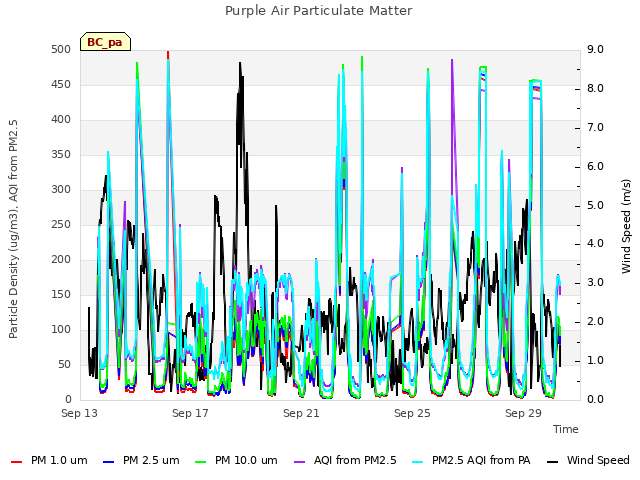The image size is (640, 480).
Task: Click the 7.0 wind speed axis label
Action: (x=595, y=127)
